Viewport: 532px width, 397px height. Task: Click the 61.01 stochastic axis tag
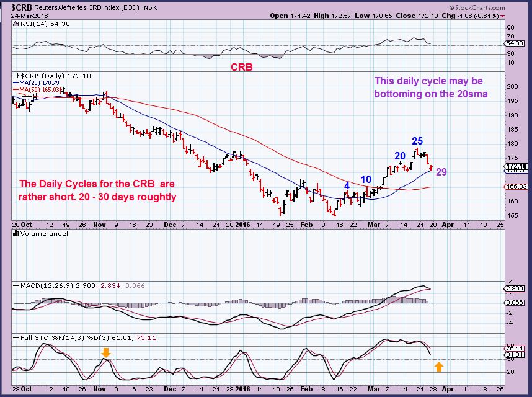[515, 355]
